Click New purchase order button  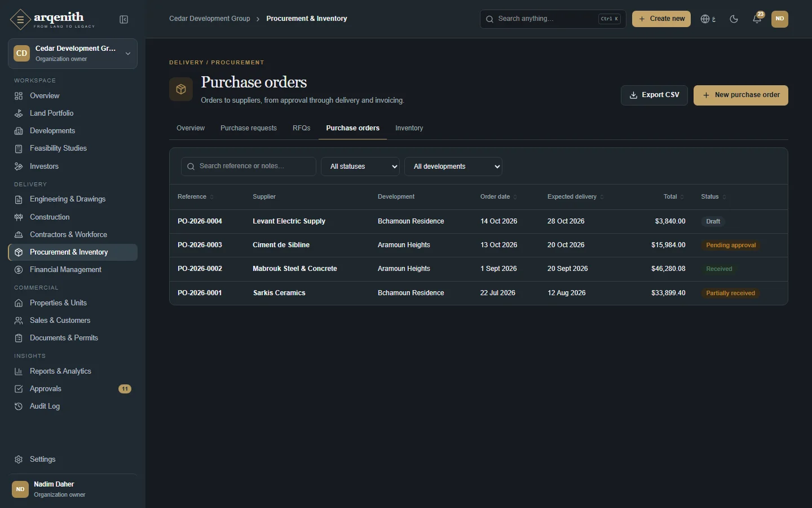pos(741,95)
